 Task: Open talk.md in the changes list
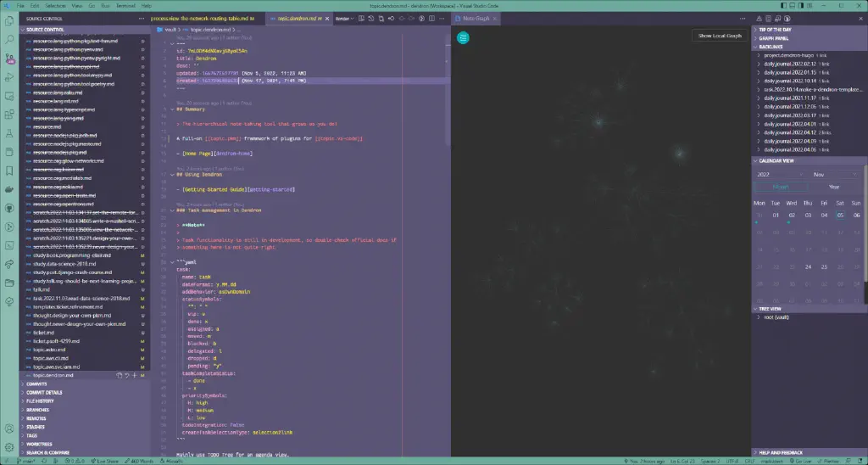[85, 289]
